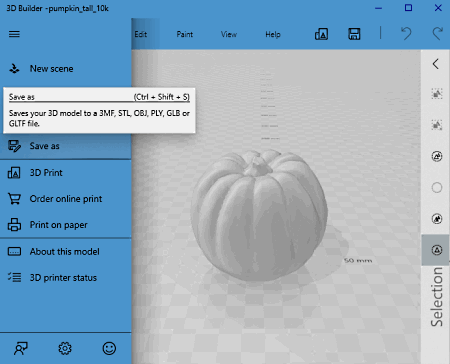The width and height of the screenshot is (450, 364).
Task: Open About this model
Action: click(66, 252)
